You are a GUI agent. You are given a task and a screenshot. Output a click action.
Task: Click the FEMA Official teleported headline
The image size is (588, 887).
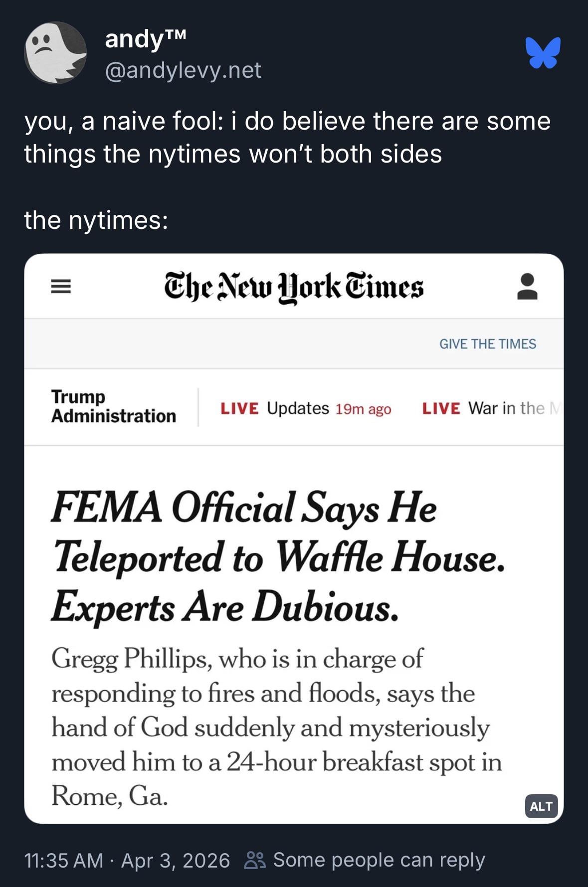277,556
